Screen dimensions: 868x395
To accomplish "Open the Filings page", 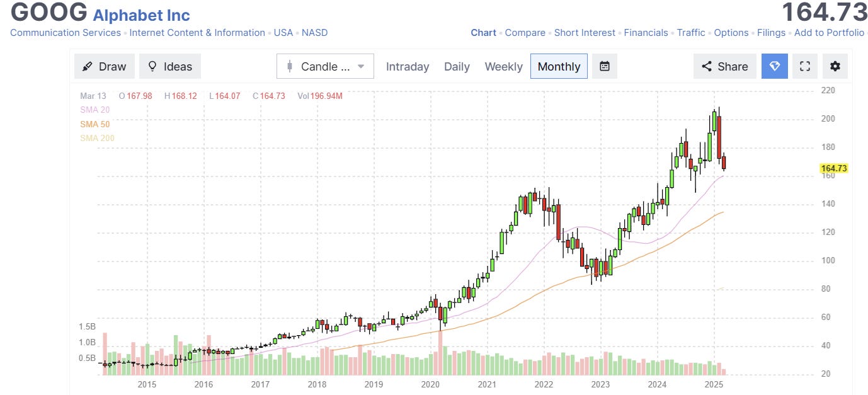I will click(x=772, y=33).
